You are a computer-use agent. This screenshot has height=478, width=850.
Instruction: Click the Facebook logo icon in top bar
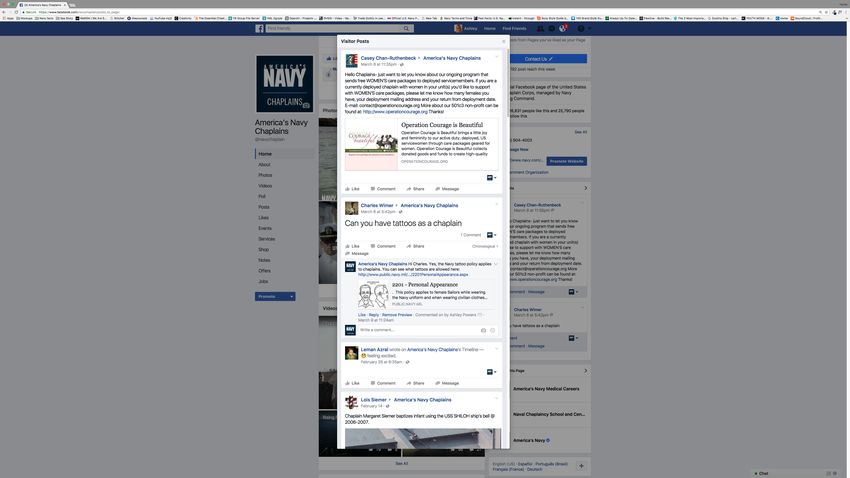point(260,29)
